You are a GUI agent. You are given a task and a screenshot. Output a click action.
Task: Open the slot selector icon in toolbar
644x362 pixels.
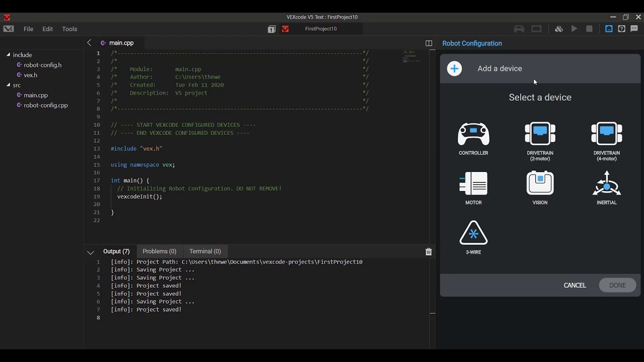tap(272, 29)
